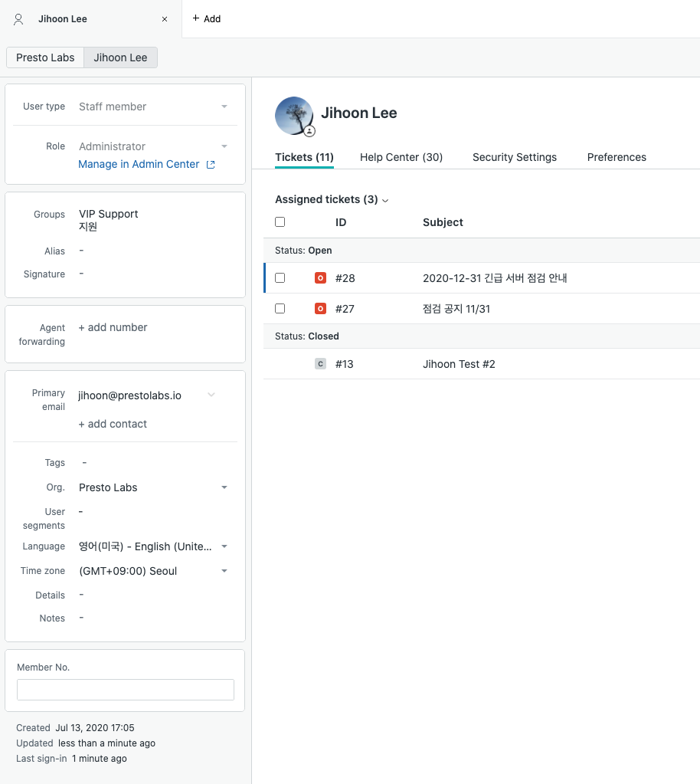Click the Manage in Admin Center link
700x784 pixels.
[139, 164]
